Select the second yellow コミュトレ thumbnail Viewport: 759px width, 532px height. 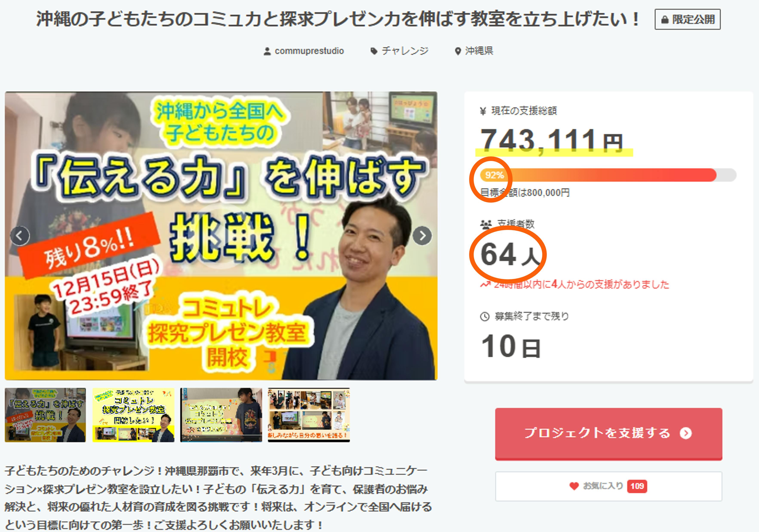click(133, 415)
